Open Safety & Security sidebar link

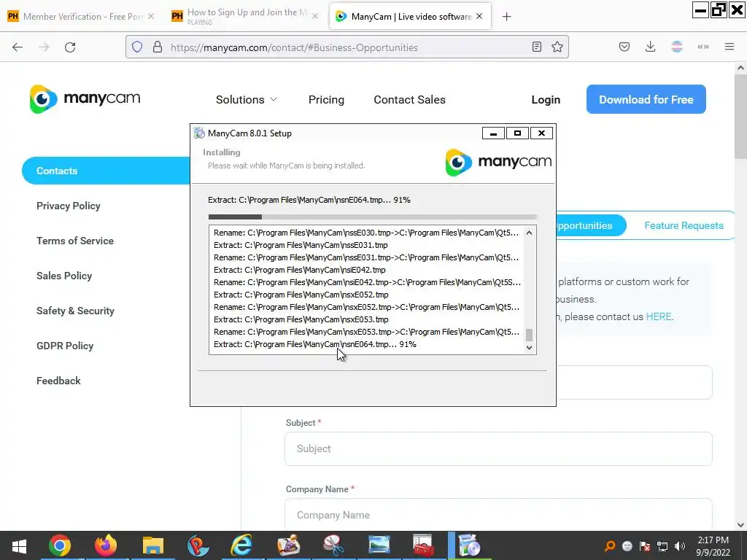coord(75,311)
